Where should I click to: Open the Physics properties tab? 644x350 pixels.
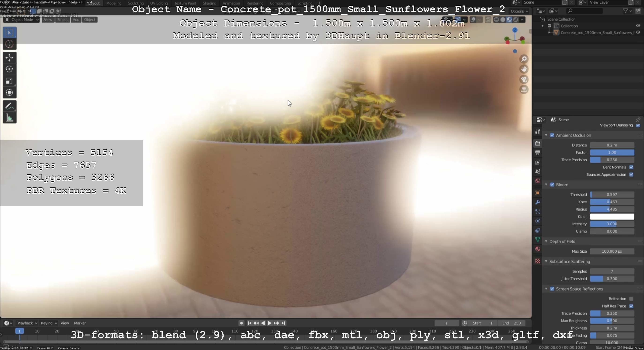coord(538,221)
